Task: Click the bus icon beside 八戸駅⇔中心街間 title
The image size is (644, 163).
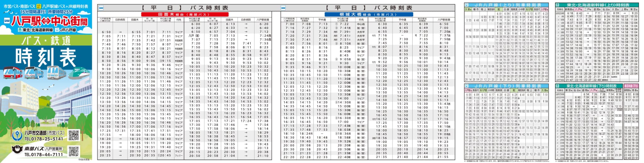Action: pyautogui.click(x=7, y=21)
